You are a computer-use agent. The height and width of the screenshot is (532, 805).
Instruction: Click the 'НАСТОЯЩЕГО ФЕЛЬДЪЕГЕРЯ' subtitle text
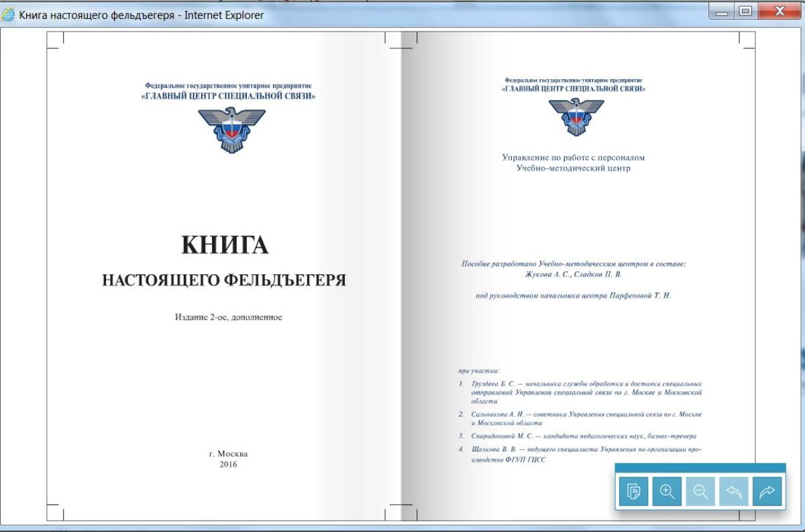[x=224, y=280]
